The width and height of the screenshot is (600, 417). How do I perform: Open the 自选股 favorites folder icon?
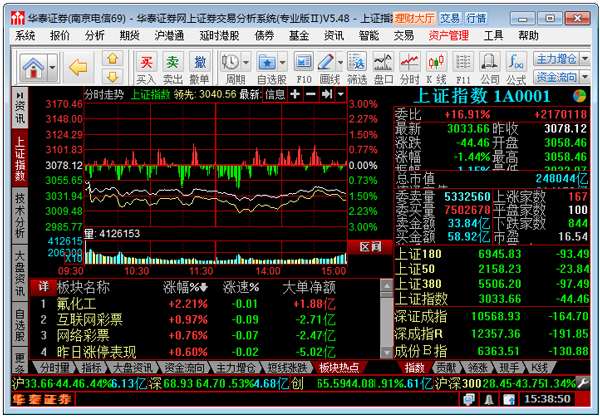(x=267, y=62)
